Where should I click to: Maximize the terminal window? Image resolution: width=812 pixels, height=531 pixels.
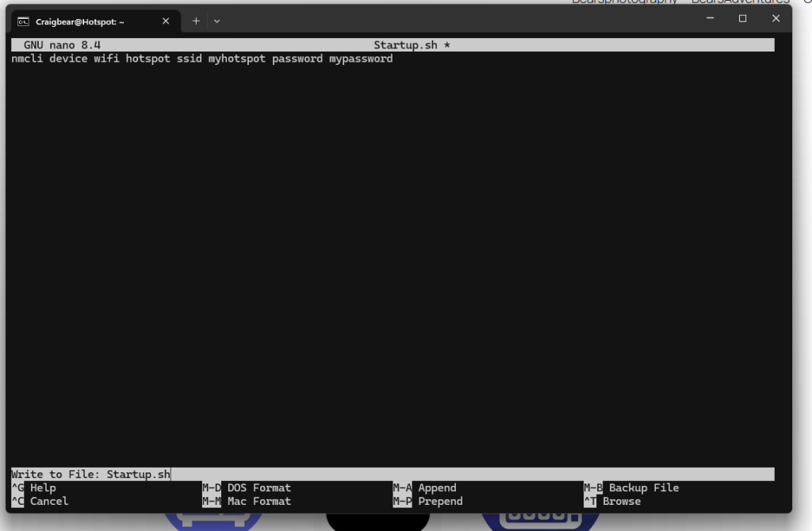click(742, 19)
